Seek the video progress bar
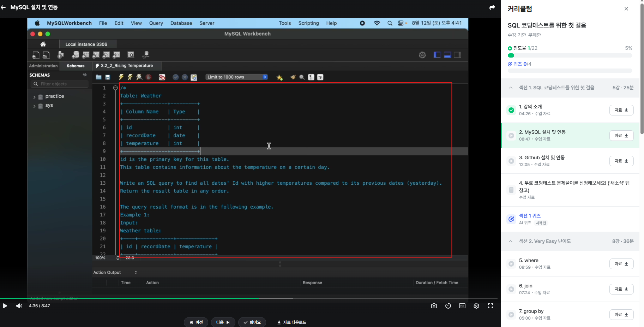644x327 pixels. 249,298
